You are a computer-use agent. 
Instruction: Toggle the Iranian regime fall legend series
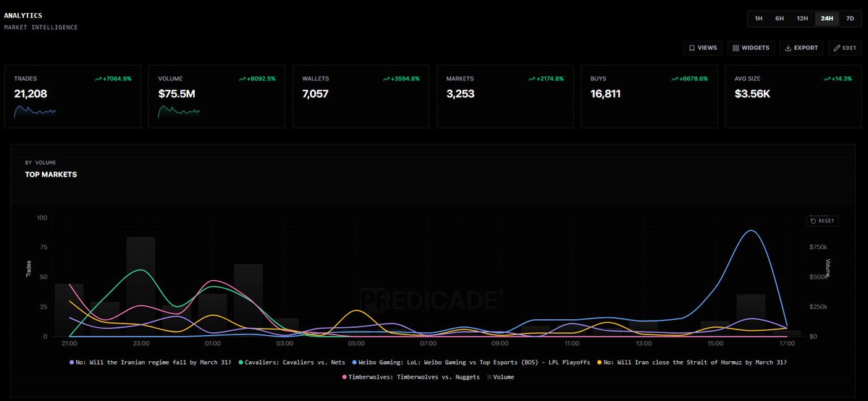pyautogui.click(x=151, y=362)
